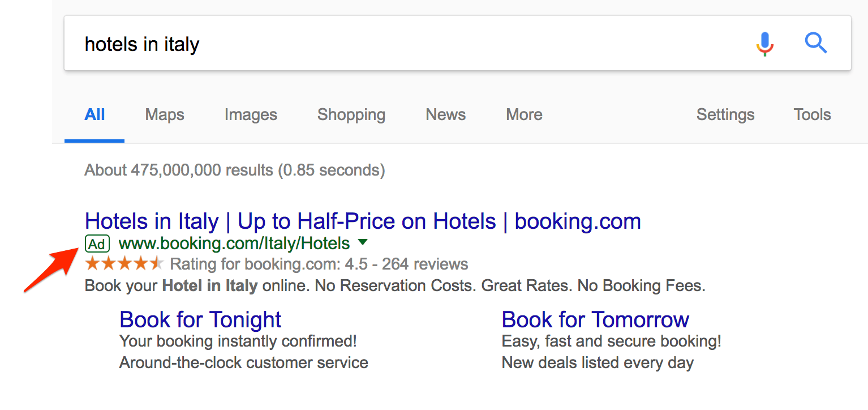Go to the News tab
868x410 pixels.
coord(446,115)
